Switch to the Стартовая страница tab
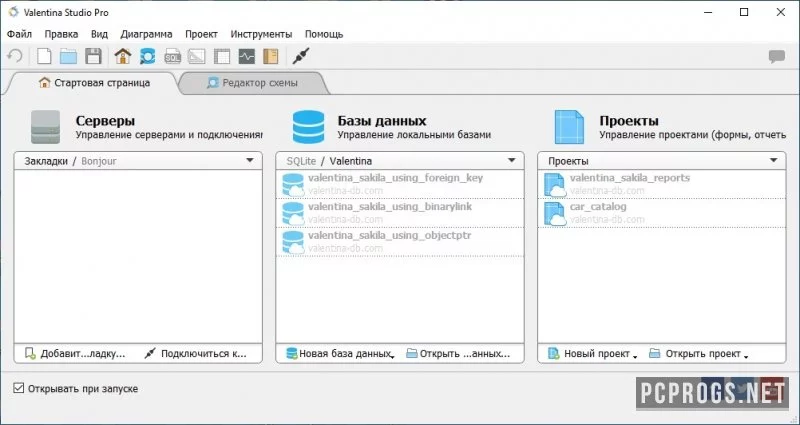This screenshot has height=425, width=800. (94, 83)
